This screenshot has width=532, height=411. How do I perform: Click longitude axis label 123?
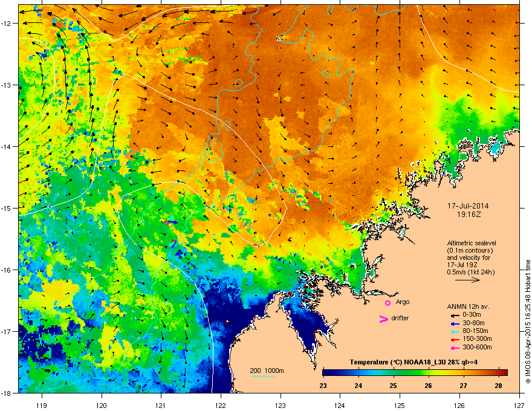(281, 405)
